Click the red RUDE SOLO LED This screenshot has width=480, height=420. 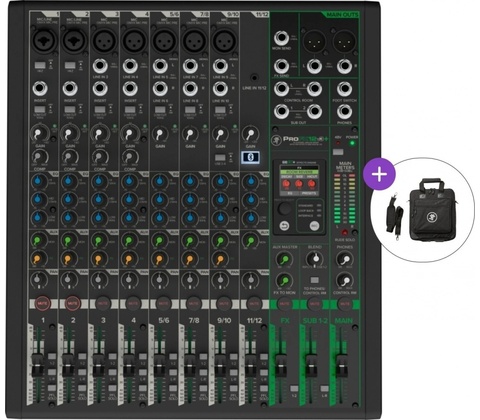345,233
